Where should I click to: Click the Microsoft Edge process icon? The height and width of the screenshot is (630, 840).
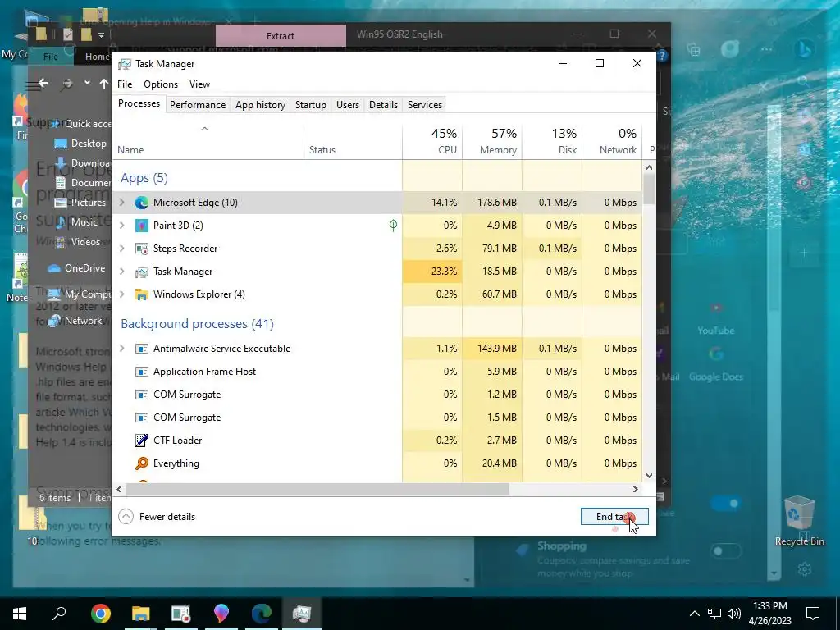(141, 203)
